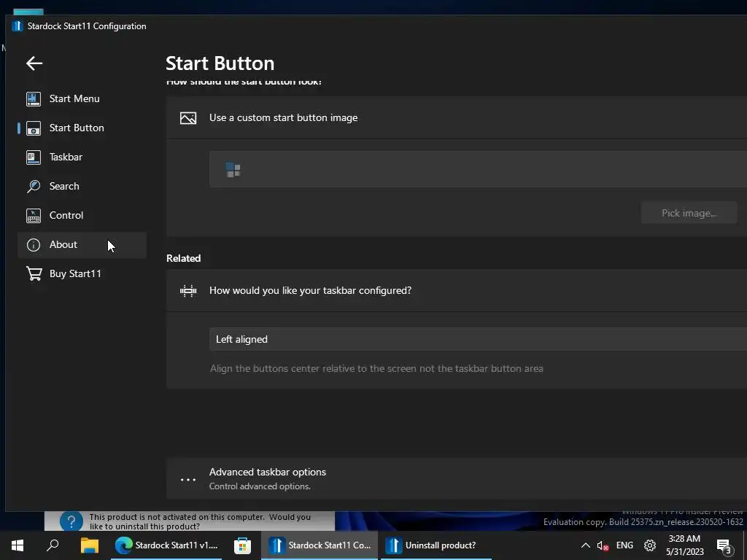Click the Pick image button

pyautogui.click(x=689, y=214)
